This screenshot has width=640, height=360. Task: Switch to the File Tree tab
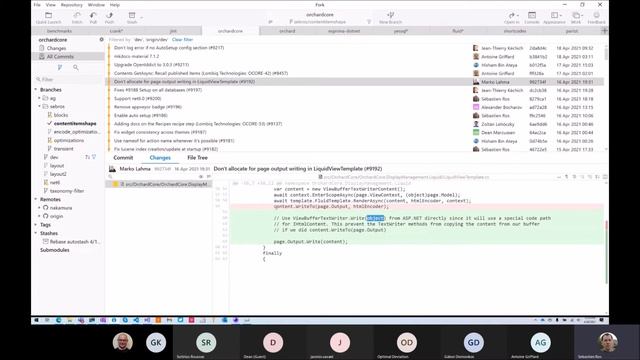point(198,158)
